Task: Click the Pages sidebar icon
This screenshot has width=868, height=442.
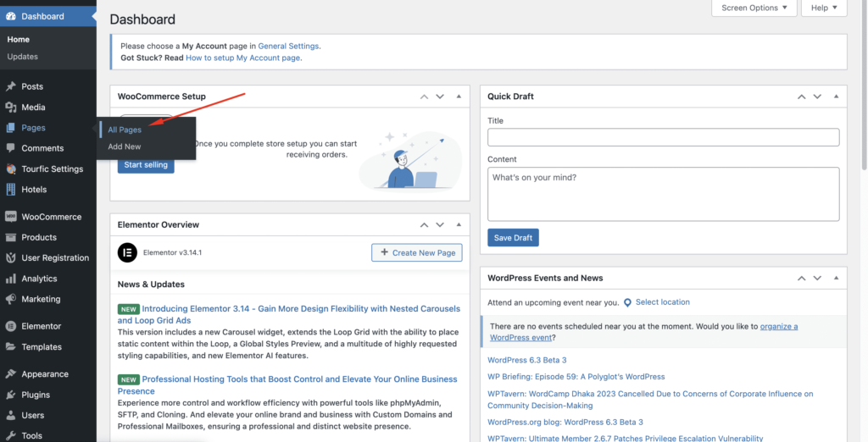Action: click(10, 128)
